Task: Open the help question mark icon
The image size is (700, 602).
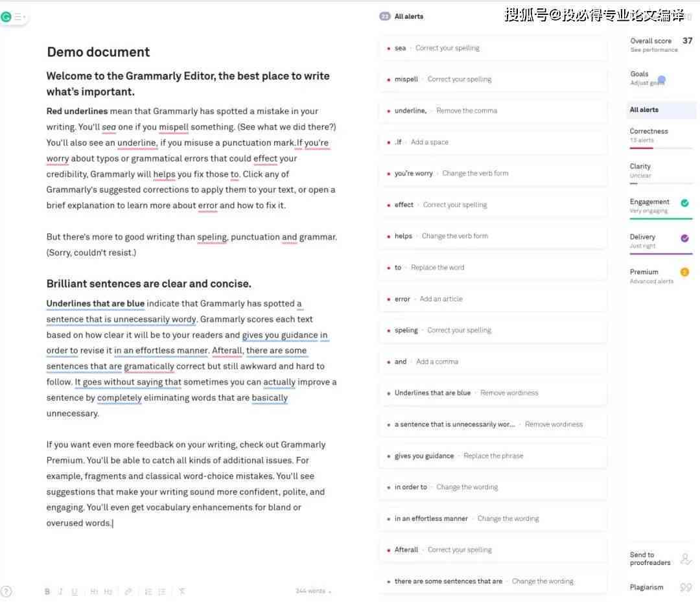Action: (x=6, y=592)
